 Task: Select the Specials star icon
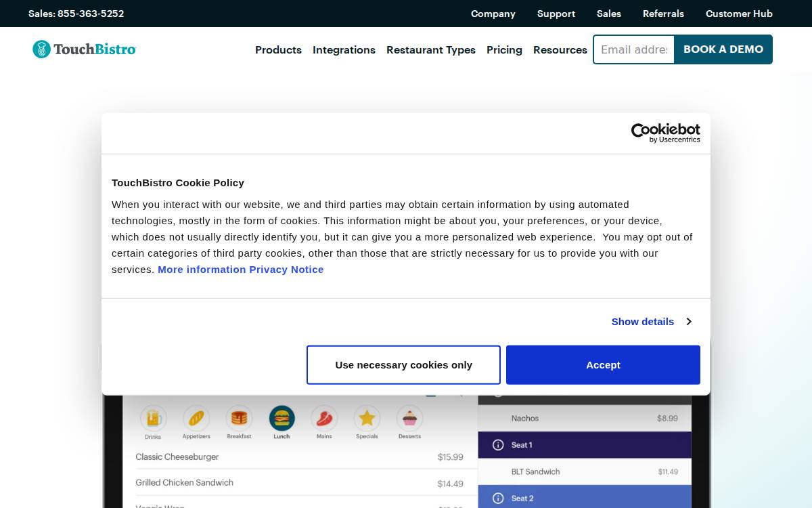pos(367,419)
